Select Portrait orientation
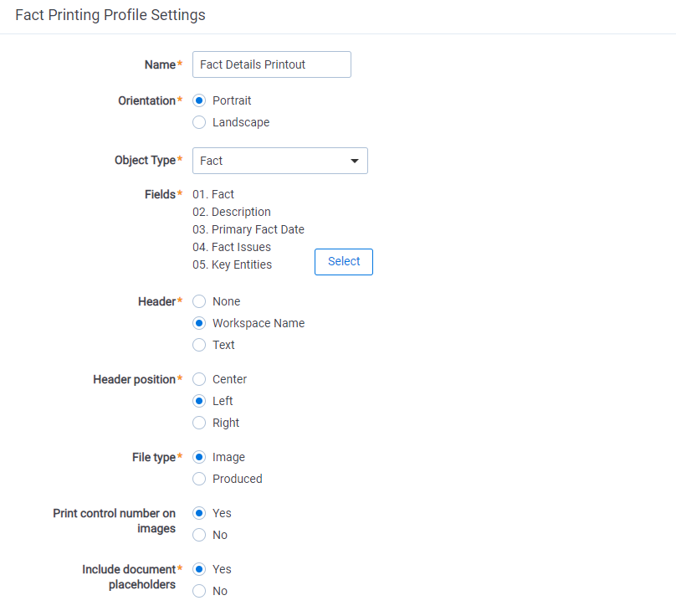The width and height of the screenshot is (676, 616). 199,100
